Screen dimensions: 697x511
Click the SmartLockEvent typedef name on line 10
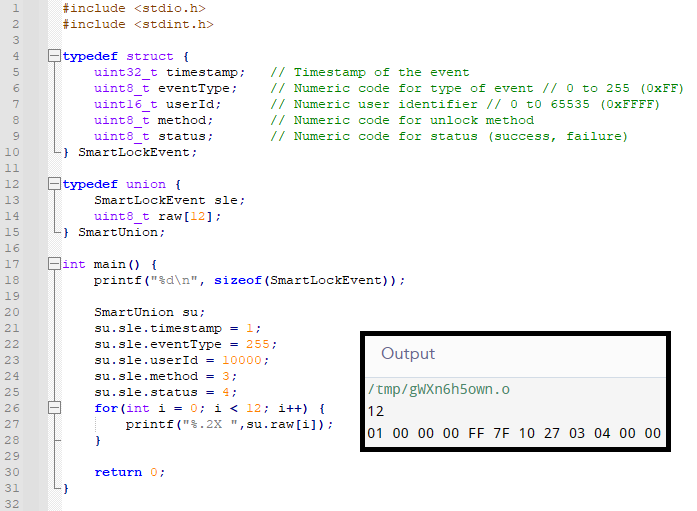pyautogui.click(x=134, y=152)
